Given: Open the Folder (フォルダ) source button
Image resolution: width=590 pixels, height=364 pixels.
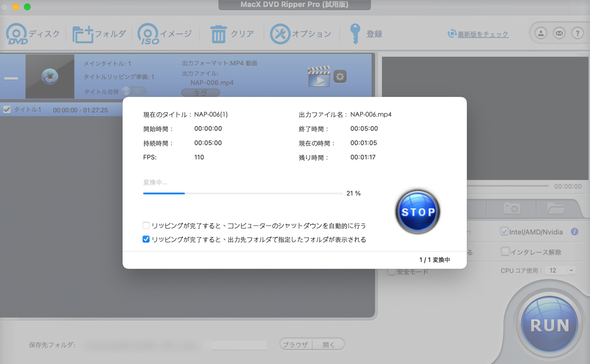Looking at the screenshot, I should (99, 34).
